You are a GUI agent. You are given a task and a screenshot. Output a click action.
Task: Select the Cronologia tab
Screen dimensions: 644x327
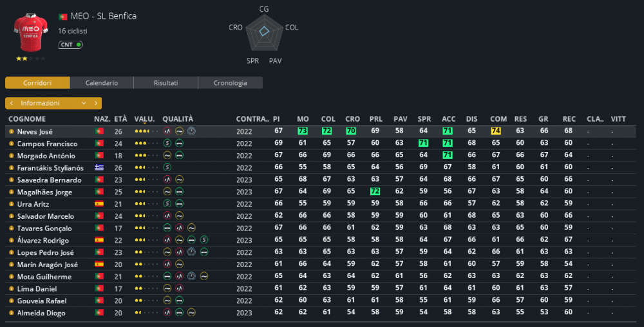231,83
